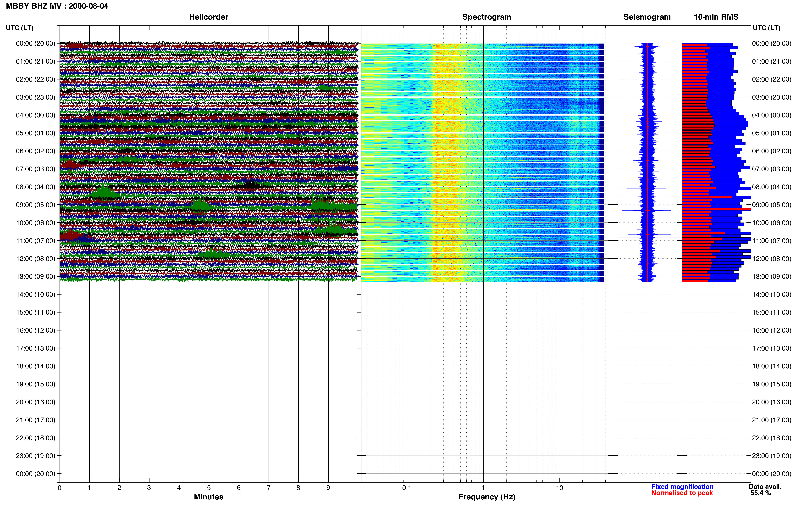Screen dimensions: 812x508
Task: Click left axis tick '10:00 (06:00)'
Action: (36, 223)
